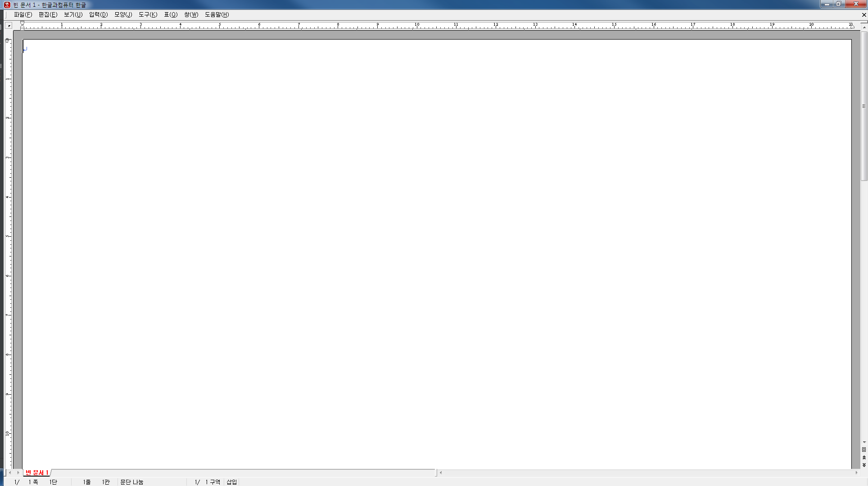
Task: Click the tab-scroll right arrow
Action: click(18, 472)
